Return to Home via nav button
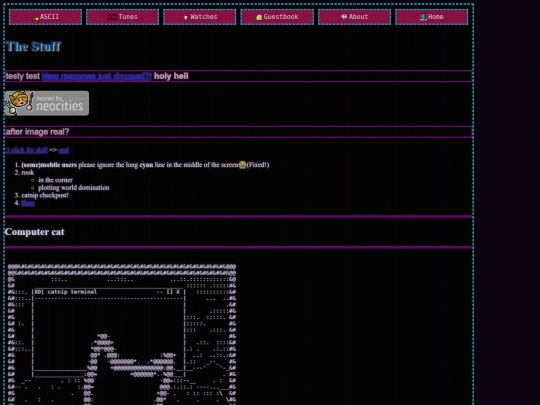Screen dimensions: 540x405 [x=432, y=17]
